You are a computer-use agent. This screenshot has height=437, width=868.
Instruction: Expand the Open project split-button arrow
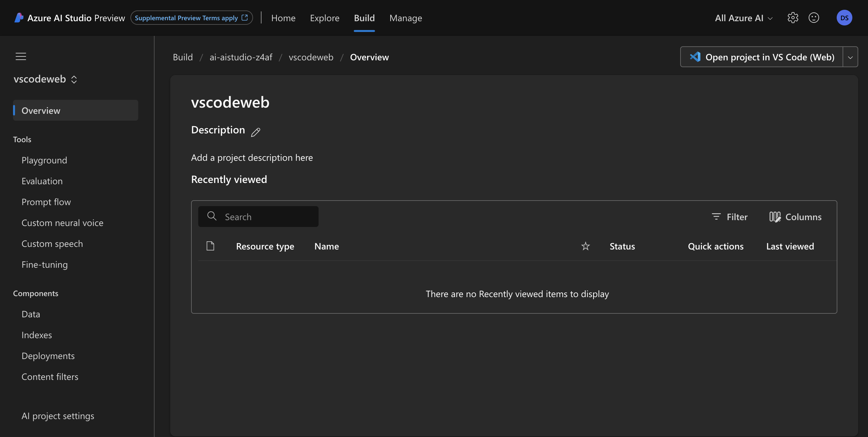(850, 57)
